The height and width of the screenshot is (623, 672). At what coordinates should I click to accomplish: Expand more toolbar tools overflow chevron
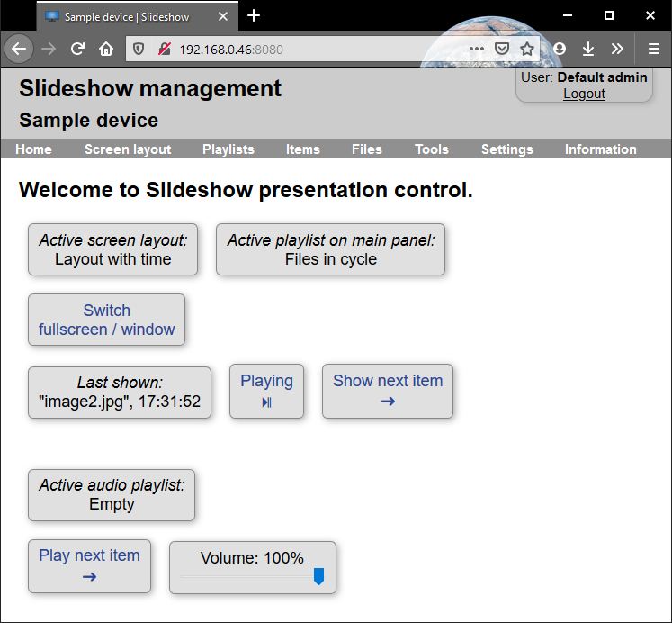tap(617, 49)
